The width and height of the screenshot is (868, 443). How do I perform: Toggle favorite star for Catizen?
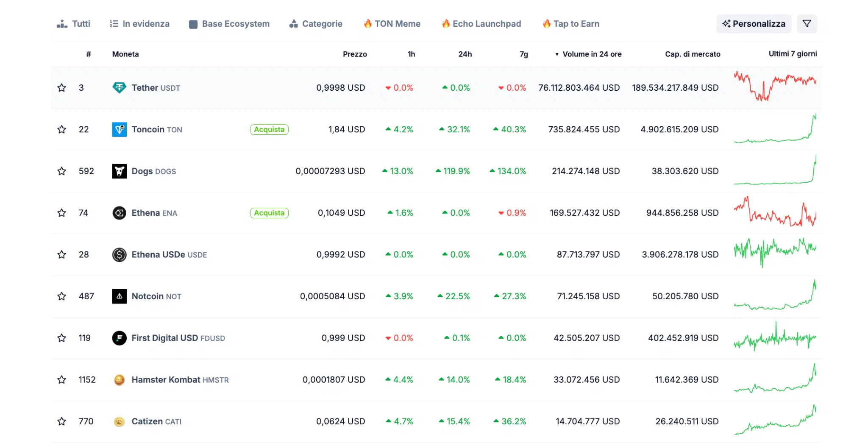tap(62, 421)
